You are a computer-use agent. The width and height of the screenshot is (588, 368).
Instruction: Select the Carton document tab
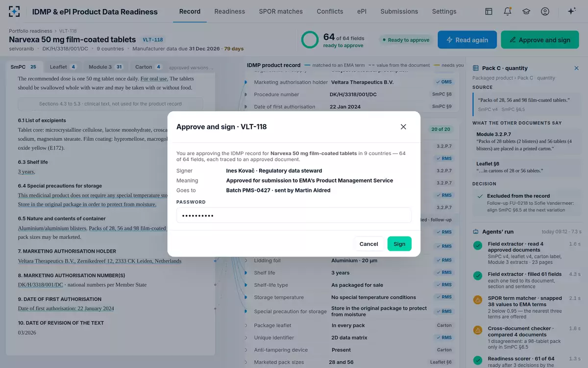[x=148, y=67]
